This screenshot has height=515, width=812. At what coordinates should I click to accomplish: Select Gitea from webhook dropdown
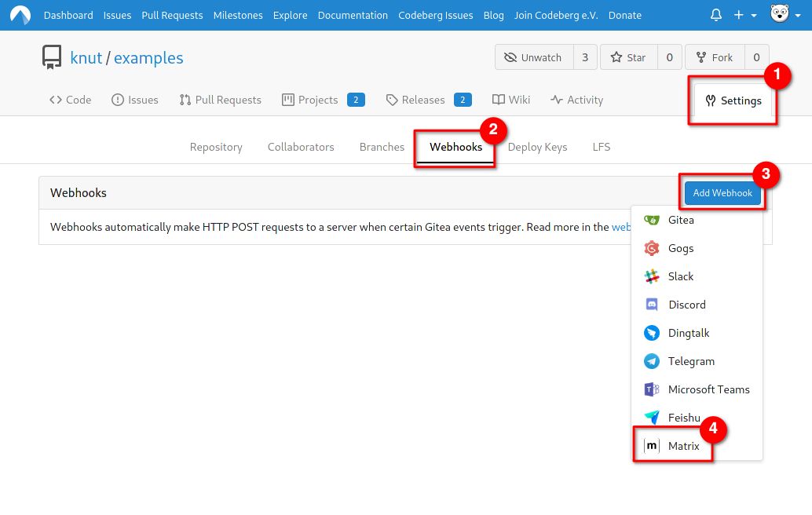(x=680, y=220)
